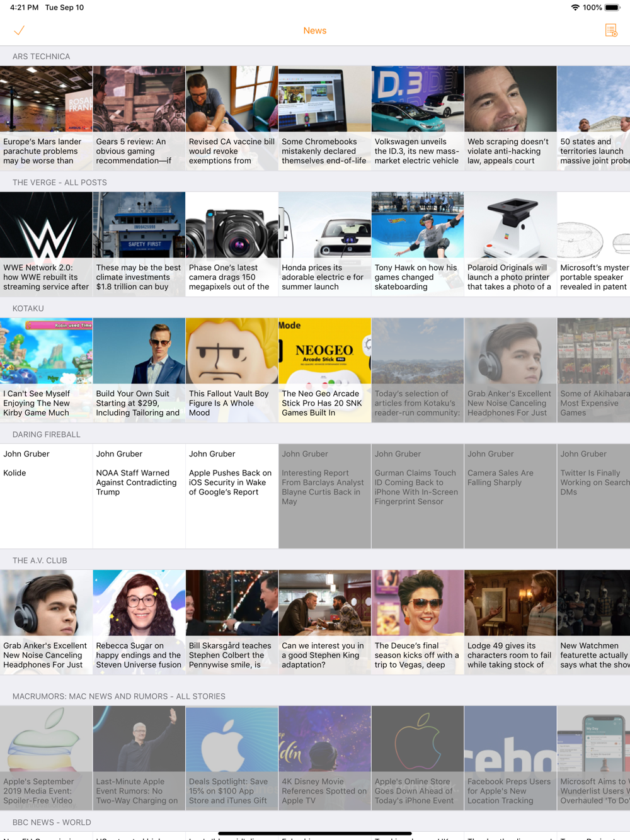Tap the orange checkmark icon
Screen dimensions: 630x840
(x=19, y=30)
